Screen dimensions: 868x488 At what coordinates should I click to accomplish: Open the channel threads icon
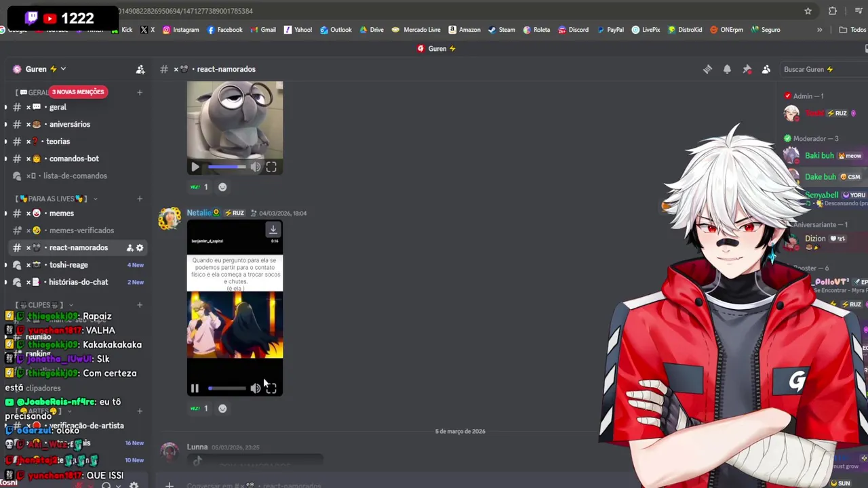(x=707, y=69)
